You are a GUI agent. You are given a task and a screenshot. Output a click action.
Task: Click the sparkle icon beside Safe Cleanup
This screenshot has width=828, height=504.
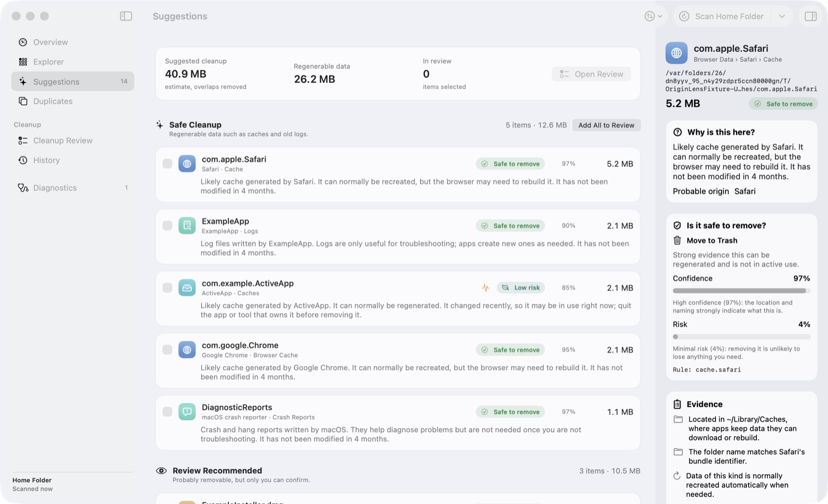[x=160, y=125]
